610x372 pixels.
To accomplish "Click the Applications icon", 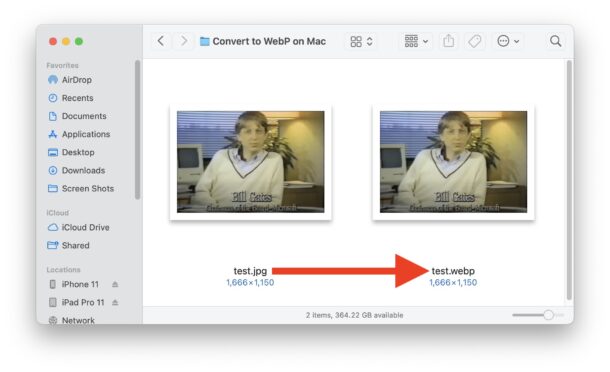I will click(x=53, y=134).
